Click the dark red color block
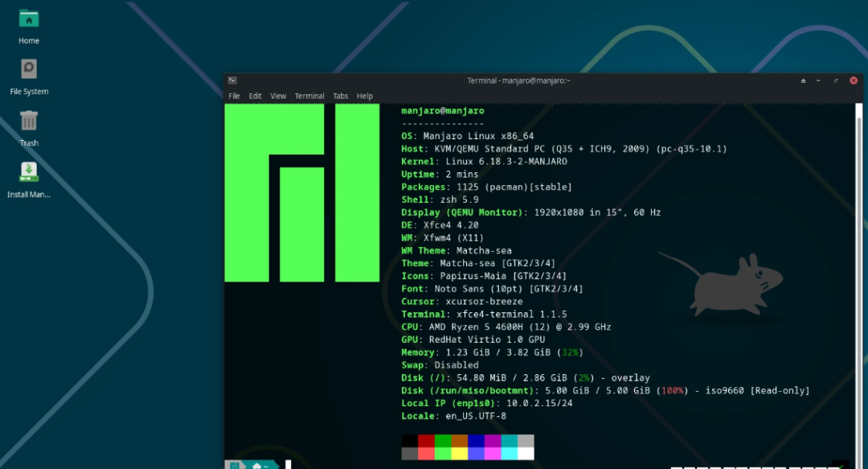The image size is (868, 469). click(426, 441)
